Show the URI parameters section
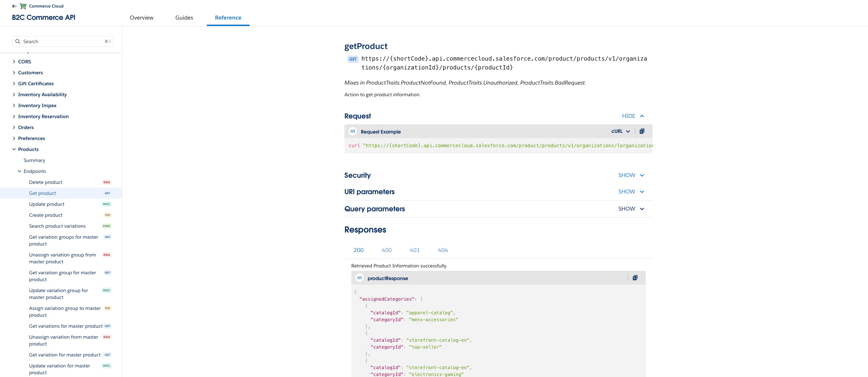Viewport: 868px width, 377px height. tap(631, 192)
